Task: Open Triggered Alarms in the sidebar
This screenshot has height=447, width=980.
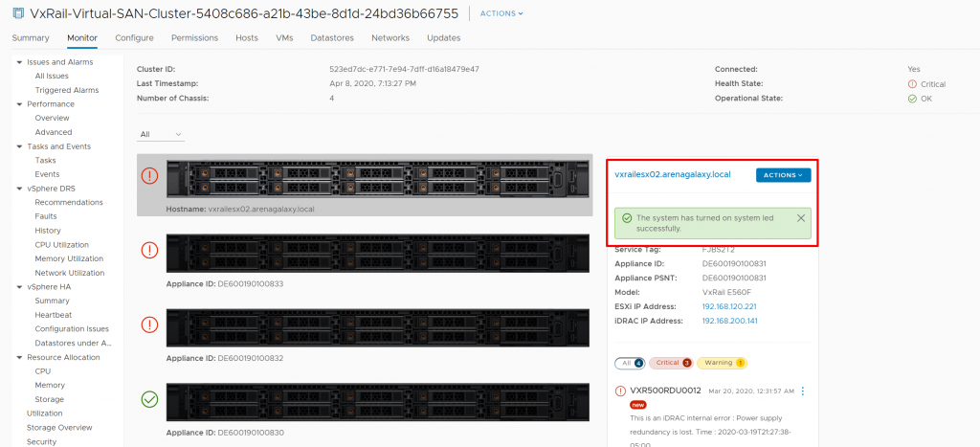Action: (x=67, y=90)
